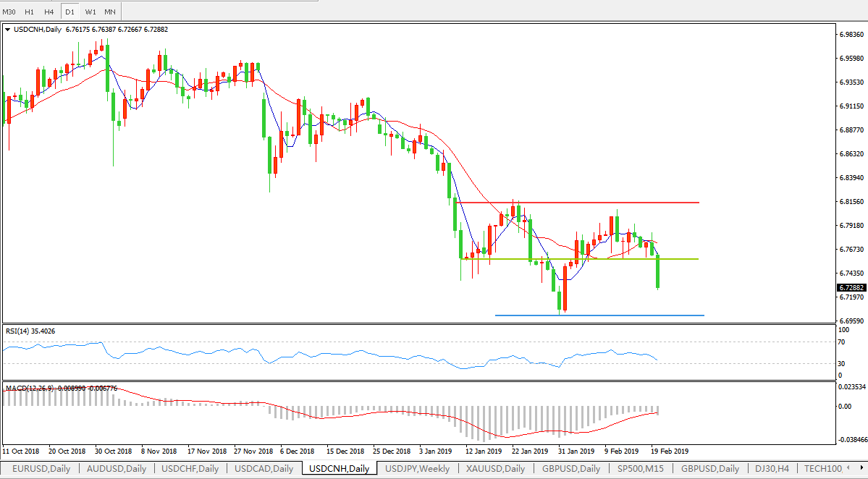Change chart to H4 timeframe
Screen dimensions: 868x479
point(49,12)
